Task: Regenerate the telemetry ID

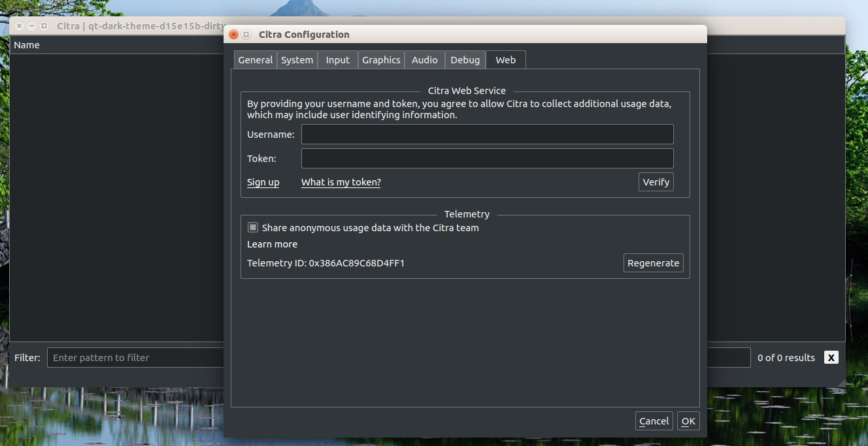Action: tap(654, 263)
